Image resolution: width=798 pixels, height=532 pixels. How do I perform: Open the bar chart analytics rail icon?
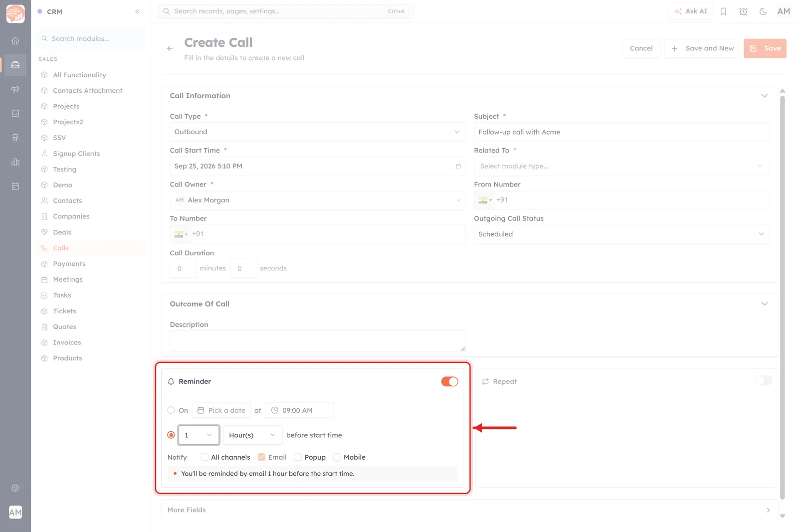click(15, 162)
